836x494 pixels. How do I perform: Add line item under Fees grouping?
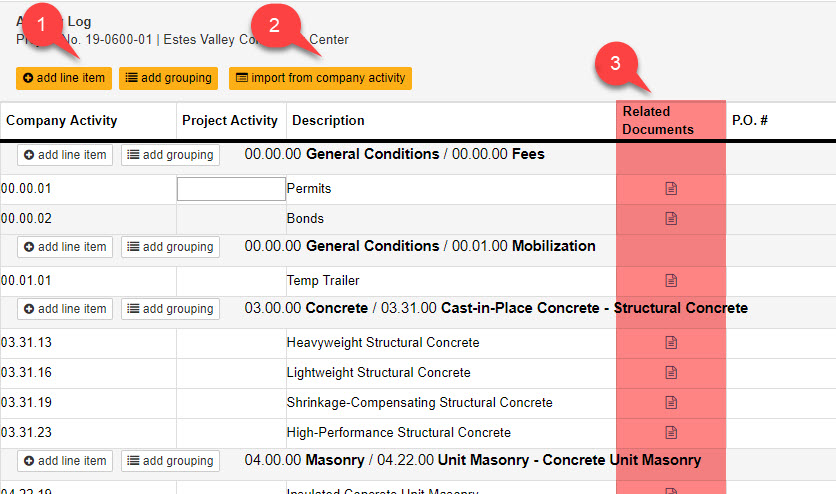click(65, 155)
